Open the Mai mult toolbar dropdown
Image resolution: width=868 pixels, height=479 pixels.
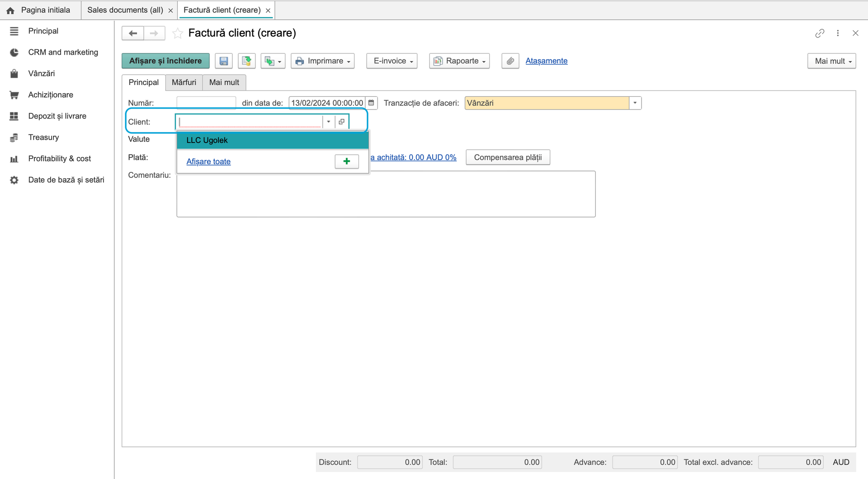click(x=832, y=61)
